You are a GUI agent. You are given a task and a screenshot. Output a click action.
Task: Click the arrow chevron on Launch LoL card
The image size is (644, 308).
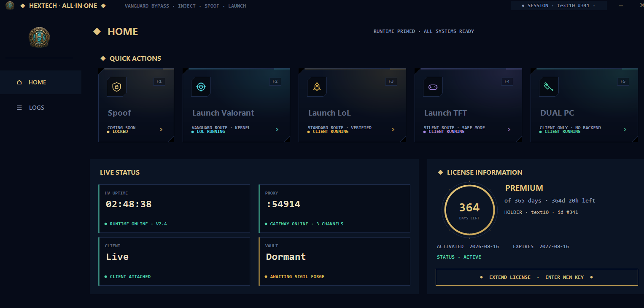click(393, 130)
